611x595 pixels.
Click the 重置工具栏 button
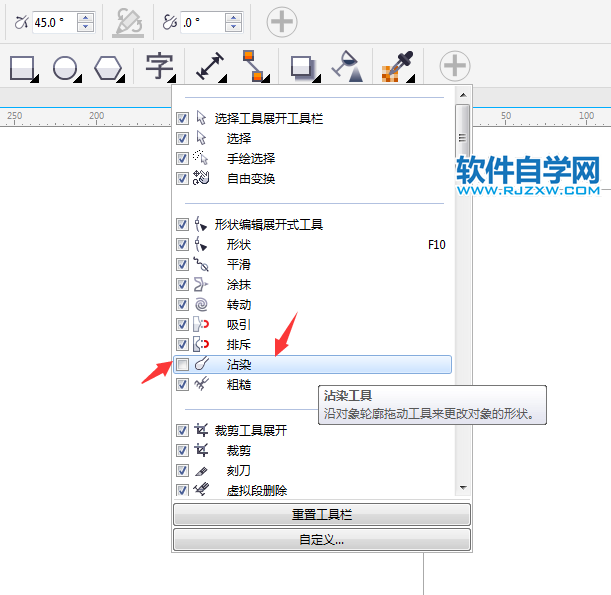322,515
